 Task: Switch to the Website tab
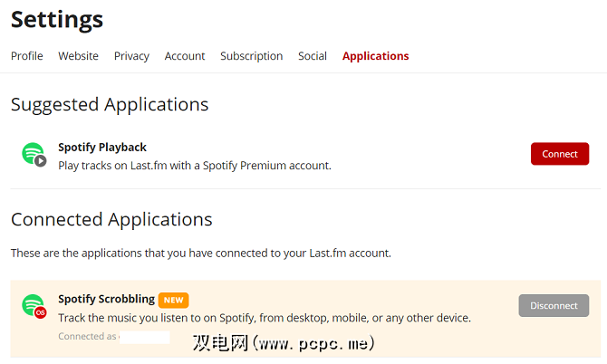click(x=79, y=56)
